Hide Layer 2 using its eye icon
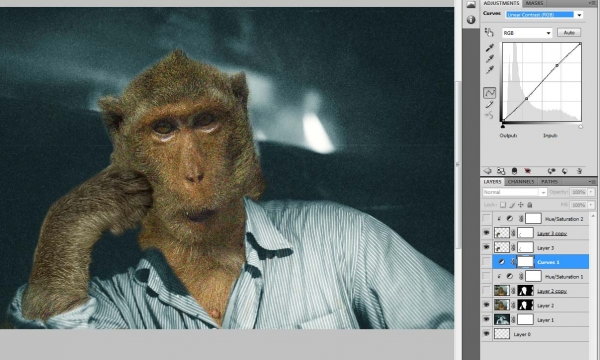This screenshot has height=360, width=600. click(x=486, y=305)
